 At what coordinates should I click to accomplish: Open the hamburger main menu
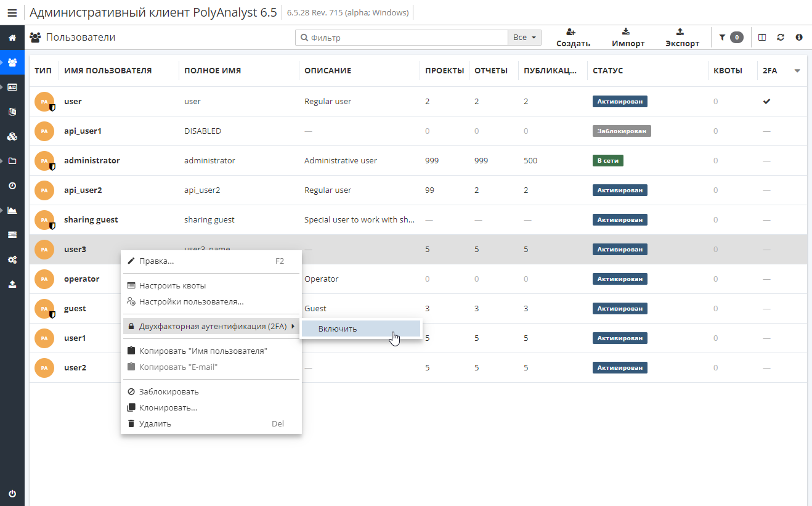[12, 12]
